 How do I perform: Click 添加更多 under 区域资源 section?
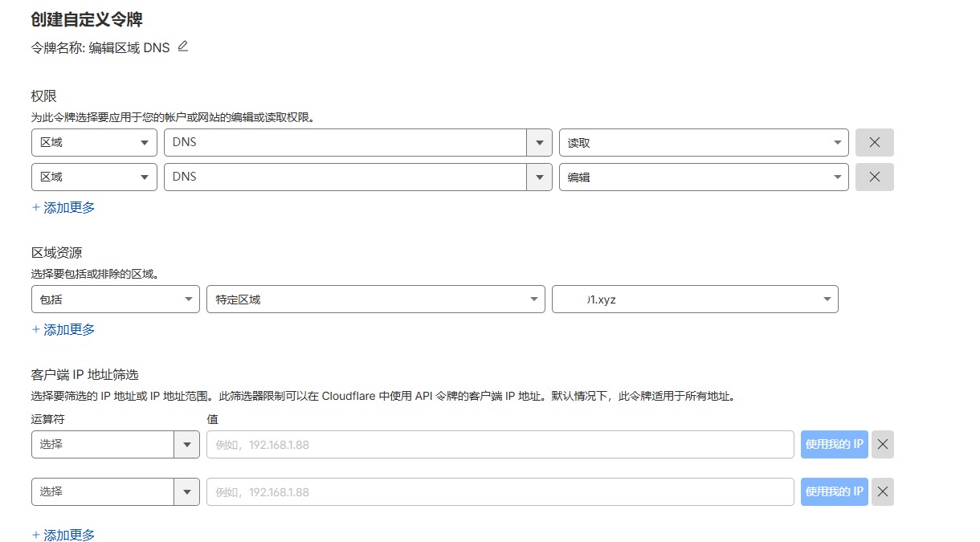point(63,329)
